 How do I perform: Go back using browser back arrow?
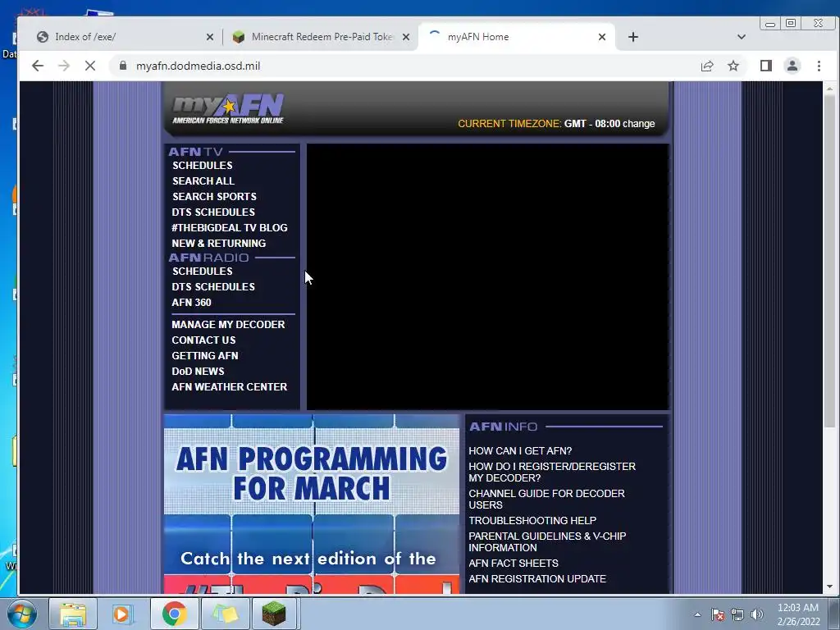38,66
